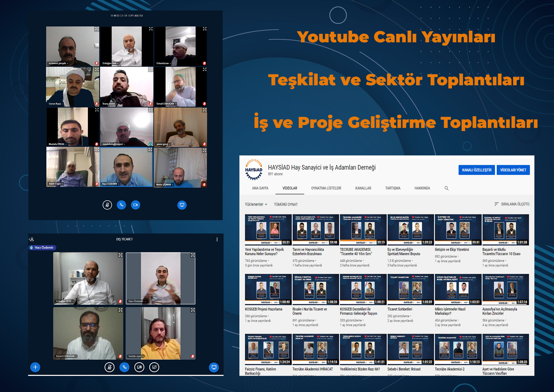Open the Yüklenenler dropdown

click(x=255, y=204)
